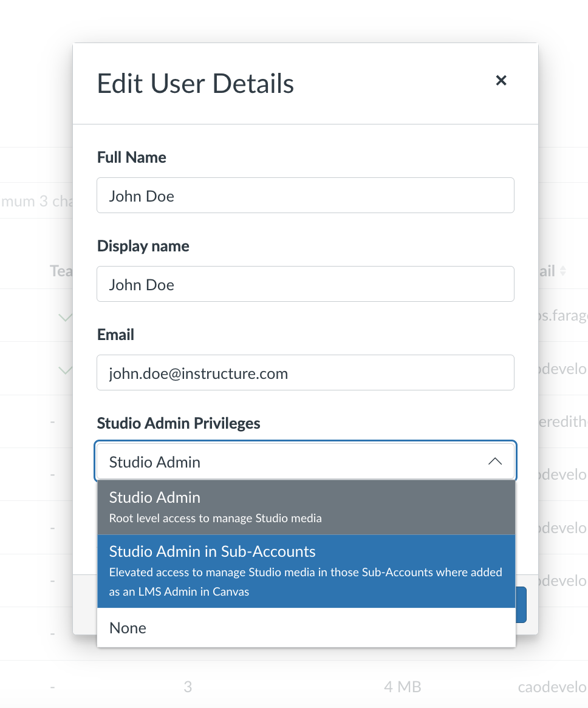This screenshot has width=588, height=708.
Task: Collapse the Studio Admin Privileges dropdown chevron
Action: point(495,461)
